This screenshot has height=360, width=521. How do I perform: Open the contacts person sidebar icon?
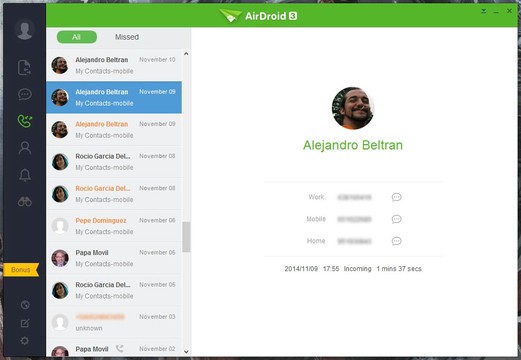pos(25,148)
